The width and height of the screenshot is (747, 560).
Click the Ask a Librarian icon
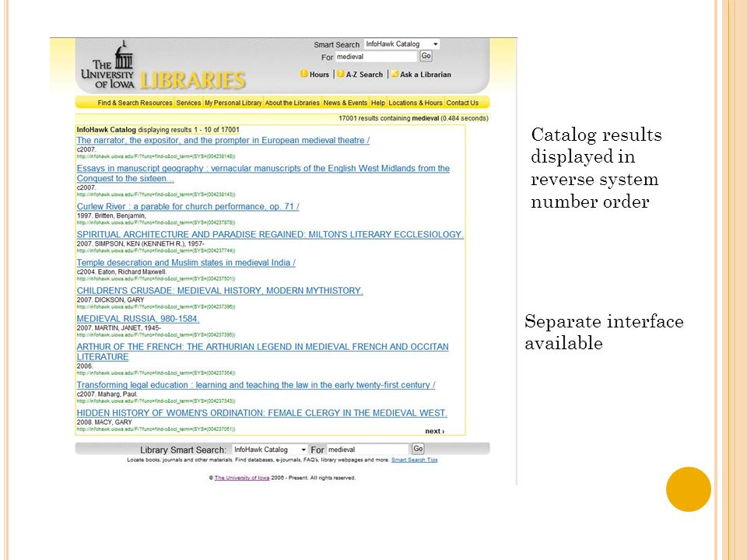coord(395,74)
